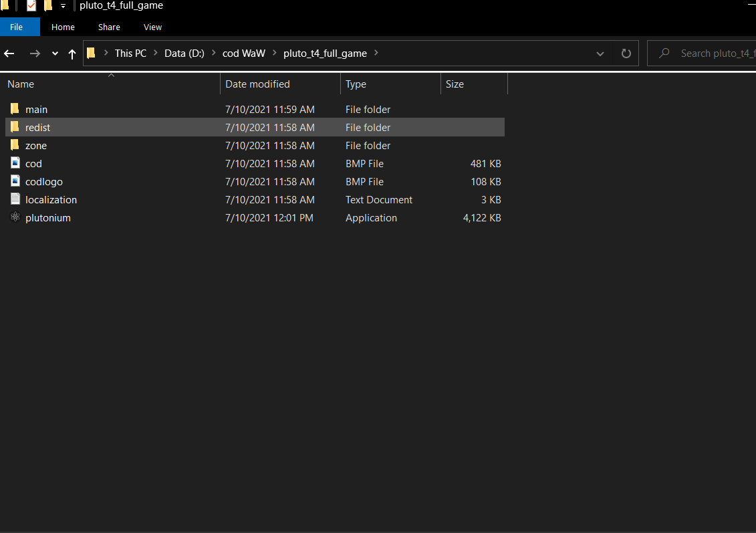Open the File ribbon tab
The width and height of the screenshot is (756, 533).
coord(17,27)
